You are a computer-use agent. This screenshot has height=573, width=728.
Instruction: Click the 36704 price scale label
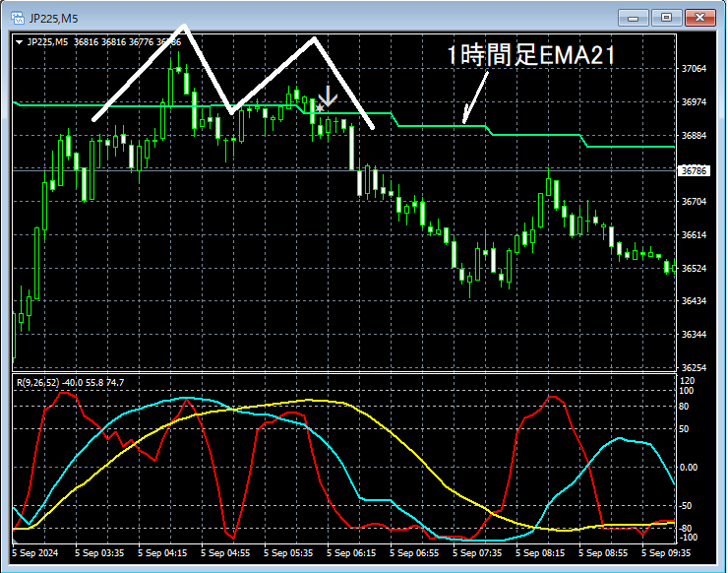(694, 202)
